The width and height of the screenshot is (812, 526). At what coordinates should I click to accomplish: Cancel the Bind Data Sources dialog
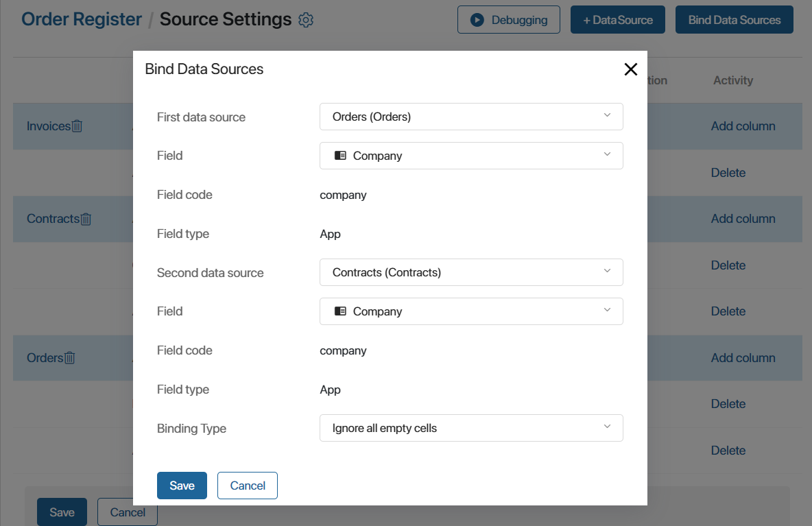click(x=248, y=486)
